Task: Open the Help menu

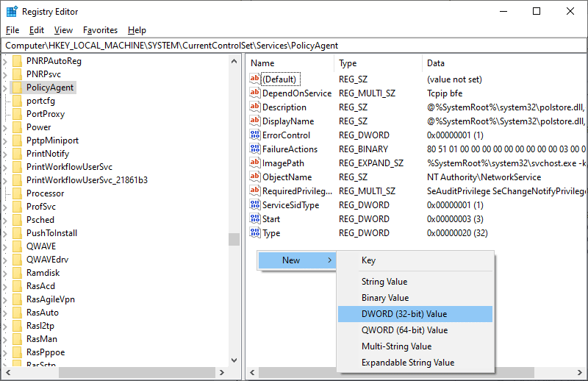Action: [137, 30]
